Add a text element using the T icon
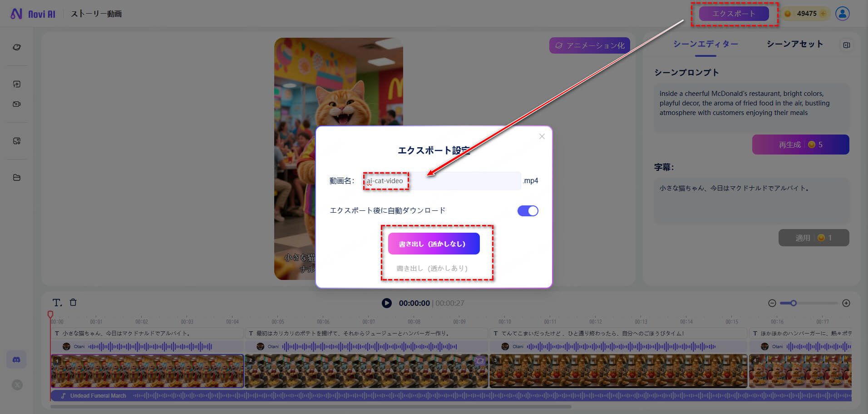This screenshot has width=868, height=414. pos(57,302)
